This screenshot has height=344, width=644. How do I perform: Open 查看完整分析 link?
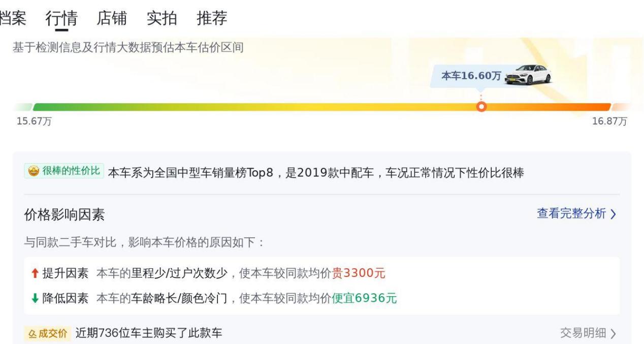(x=571, y=214)
